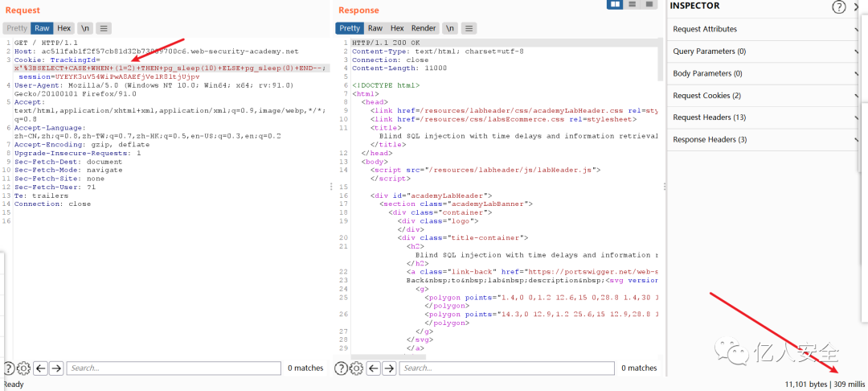Open Response search help icon
The image size is (868, 391).
(x=342, y=368)
